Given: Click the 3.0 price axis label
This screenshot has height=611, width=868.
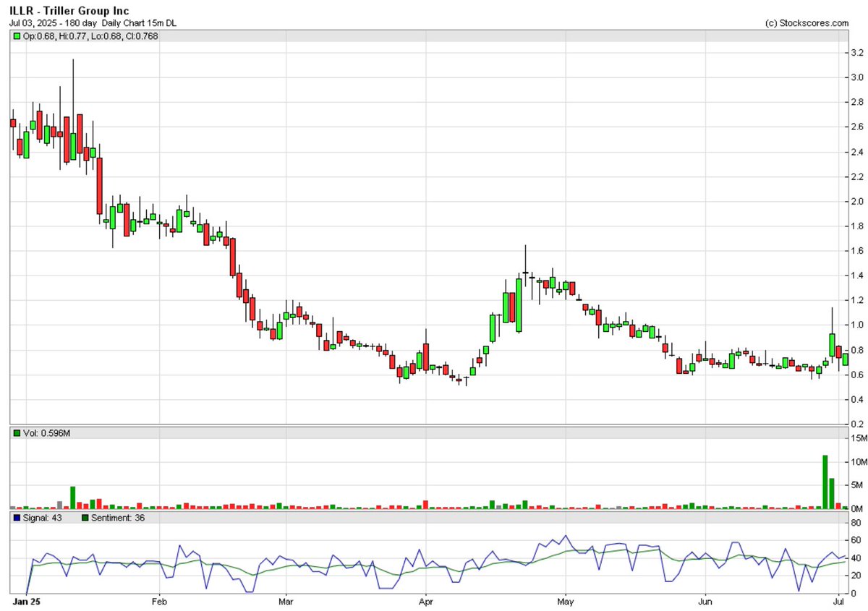Looking at the screenshot, I should click(856, 77).
